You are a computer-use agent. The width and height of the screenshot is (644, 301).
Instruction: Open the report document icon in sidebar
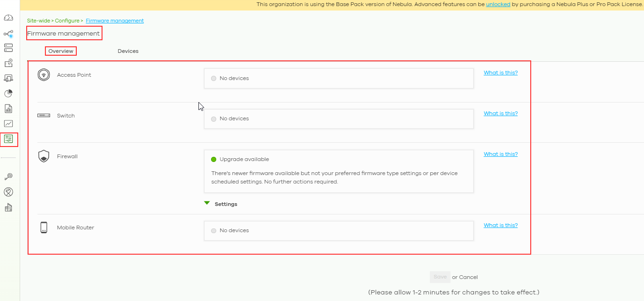[8, 109]
